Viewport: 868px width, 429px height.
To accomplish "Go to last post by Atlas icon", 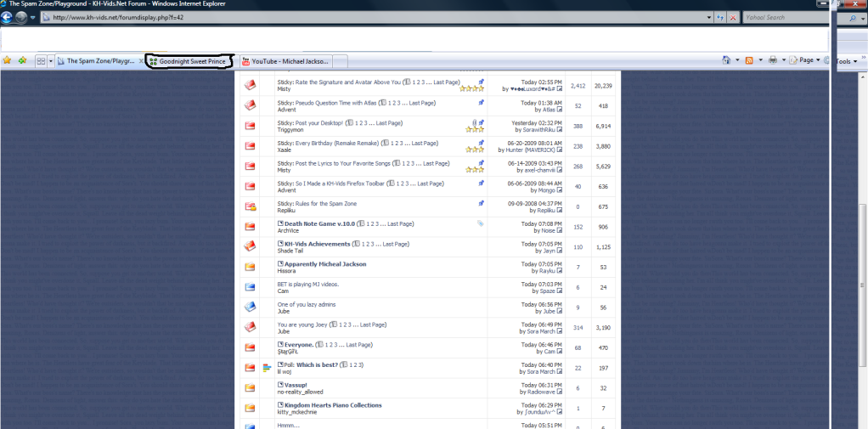I will pos(560,110).
